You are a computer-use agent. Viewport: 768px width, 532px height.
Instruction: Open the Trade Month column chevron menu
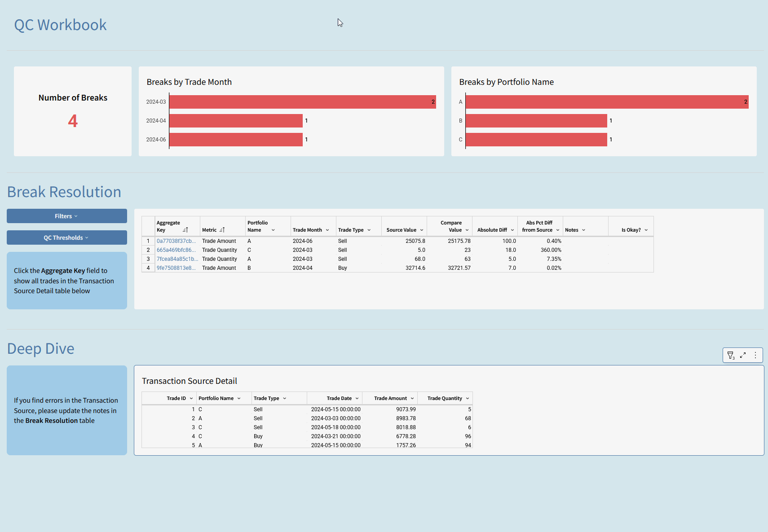click(327, 230)
